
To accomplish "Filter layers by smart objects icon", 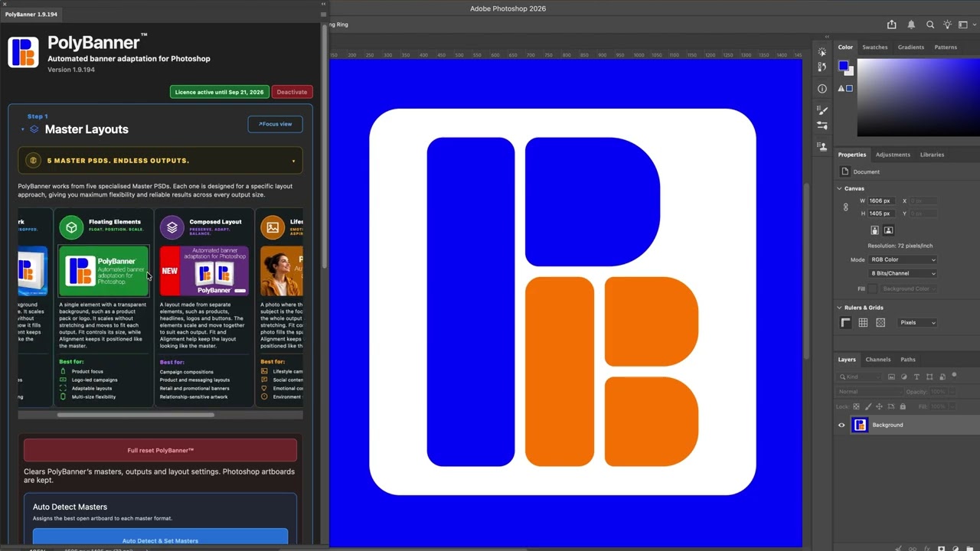I will (x=942, y=377).
